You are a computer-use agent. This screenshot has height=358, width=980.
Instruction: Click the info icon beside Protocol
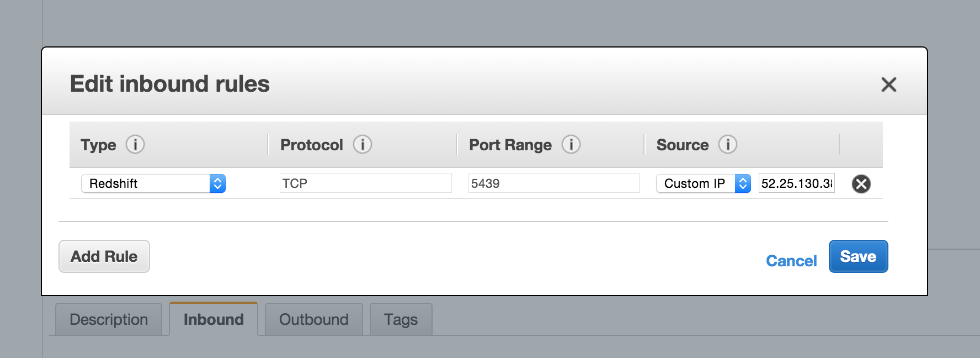pyautogui.click(x=363, y=144)
